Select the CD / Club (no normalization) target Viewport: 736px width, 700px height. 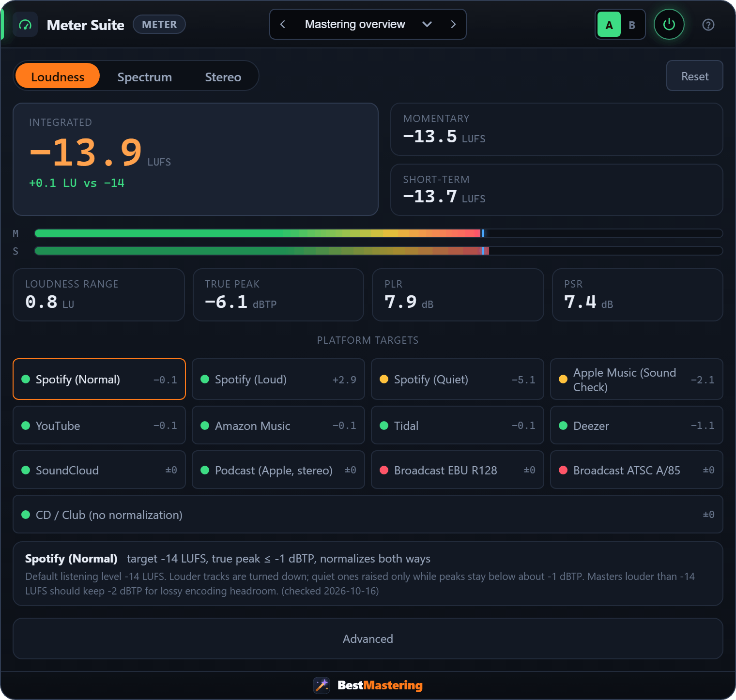coord(368,514)
